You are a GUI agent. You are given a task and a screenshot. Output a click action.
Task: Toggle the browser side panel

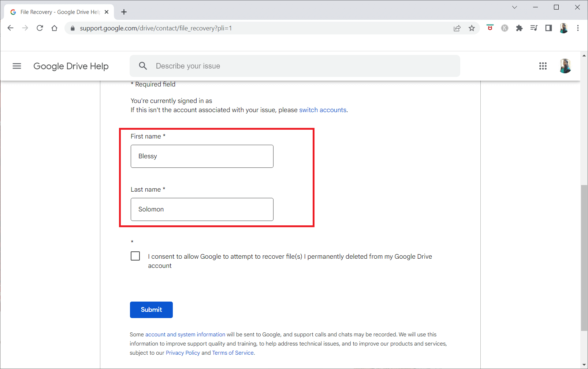tap(548, 28)
